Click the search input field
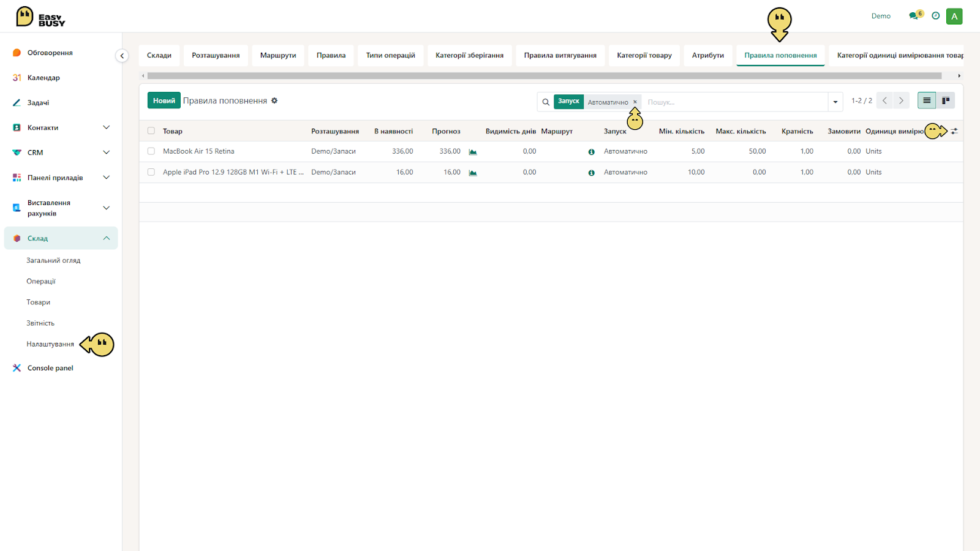This screenshot has height=551, width=980. coord(735,102)
